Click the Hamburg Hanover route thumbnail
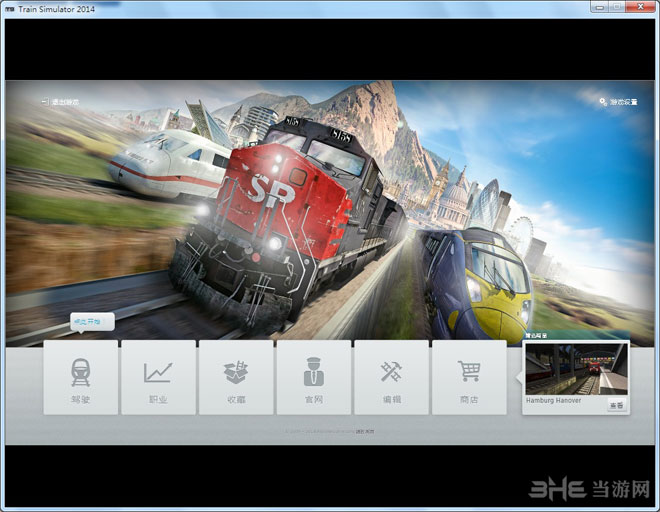The image size is (660, 512). (576, 369)
